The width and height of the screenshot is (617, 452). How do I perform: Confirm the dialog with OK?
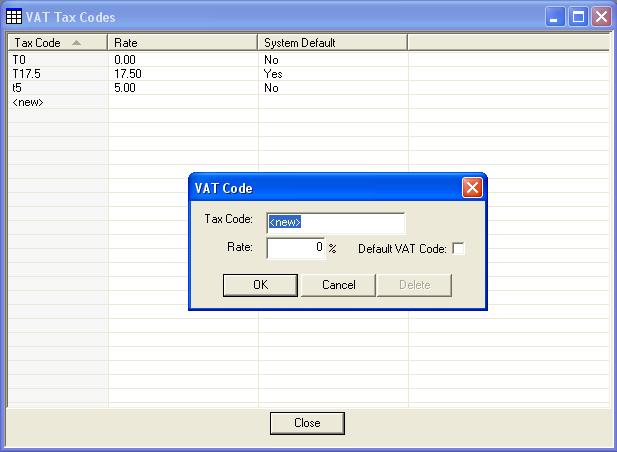tap(260, 285)
